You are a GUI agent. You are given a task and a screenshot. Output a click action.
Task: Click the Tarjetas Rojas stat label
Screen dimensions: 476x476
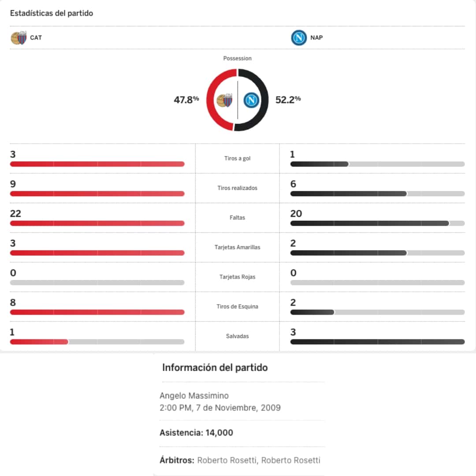237,277
